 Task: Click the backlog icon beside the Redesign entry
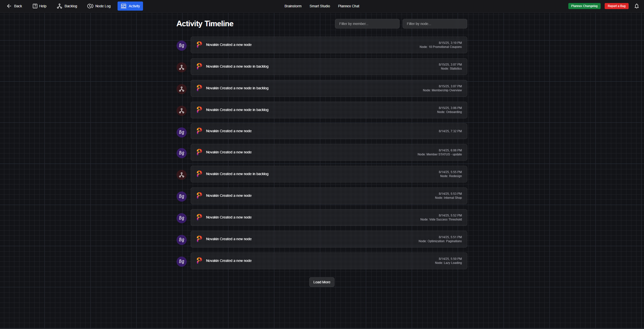click(x=181, y=175)
